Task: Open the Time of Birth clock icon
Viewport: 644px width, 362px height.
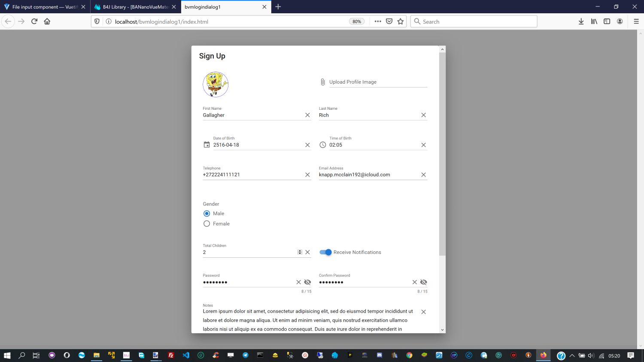Action: coord(323,145)
